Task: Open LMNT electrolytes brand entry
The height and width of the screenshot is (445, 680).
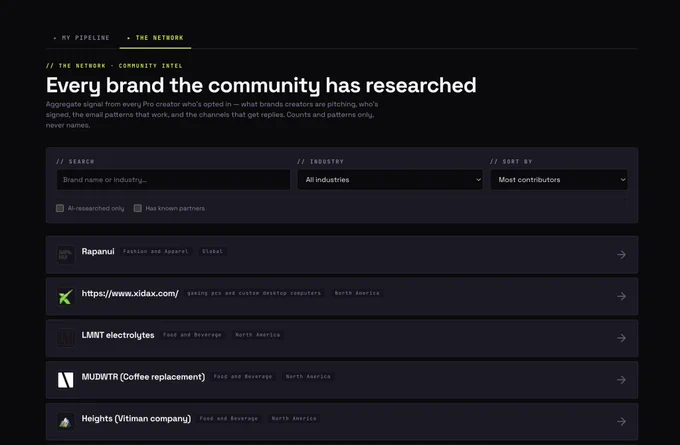Action: click(x=118, y=335)
